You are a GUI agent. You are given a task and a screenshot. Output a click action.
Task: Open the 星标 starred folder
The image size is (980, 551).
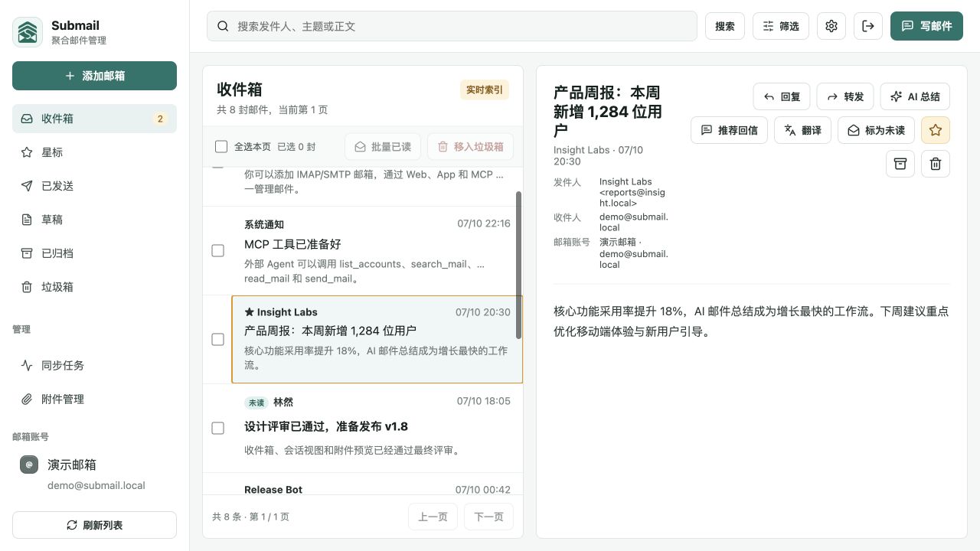(94, 152)
